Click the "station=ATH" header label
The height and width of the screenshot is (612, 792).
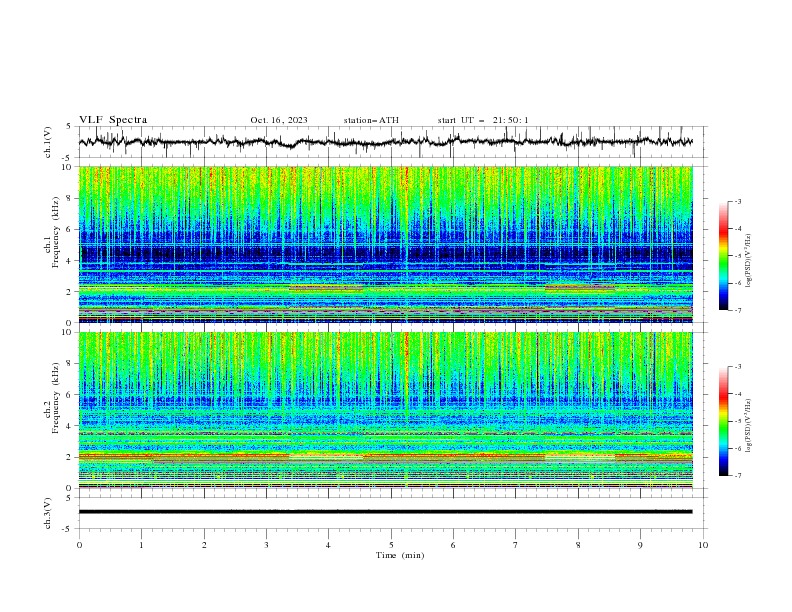(x=371, y=120)
